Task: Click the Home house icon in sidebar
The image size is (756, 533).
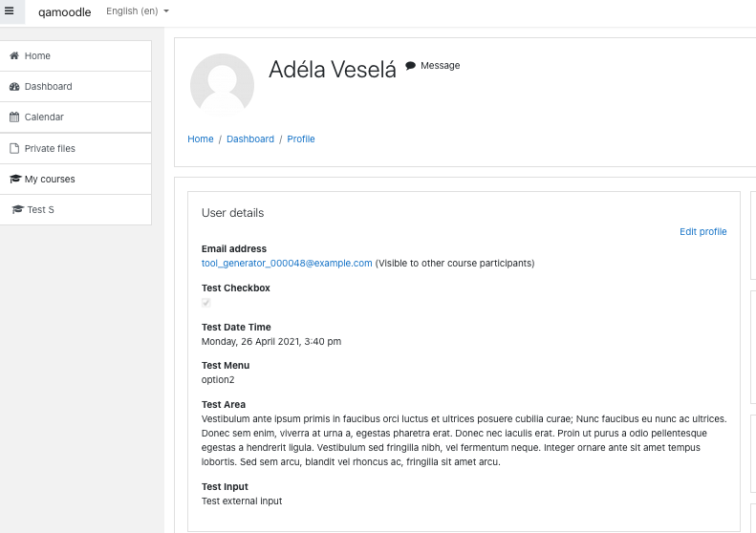Action: (14, 56)
